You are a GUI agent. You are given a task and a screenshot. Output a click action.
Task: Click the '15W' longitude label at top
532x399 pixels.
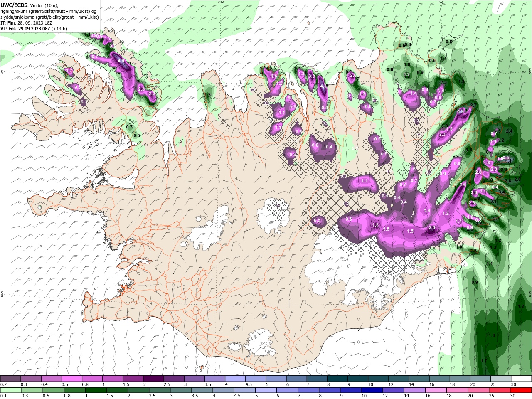(440, 2)
